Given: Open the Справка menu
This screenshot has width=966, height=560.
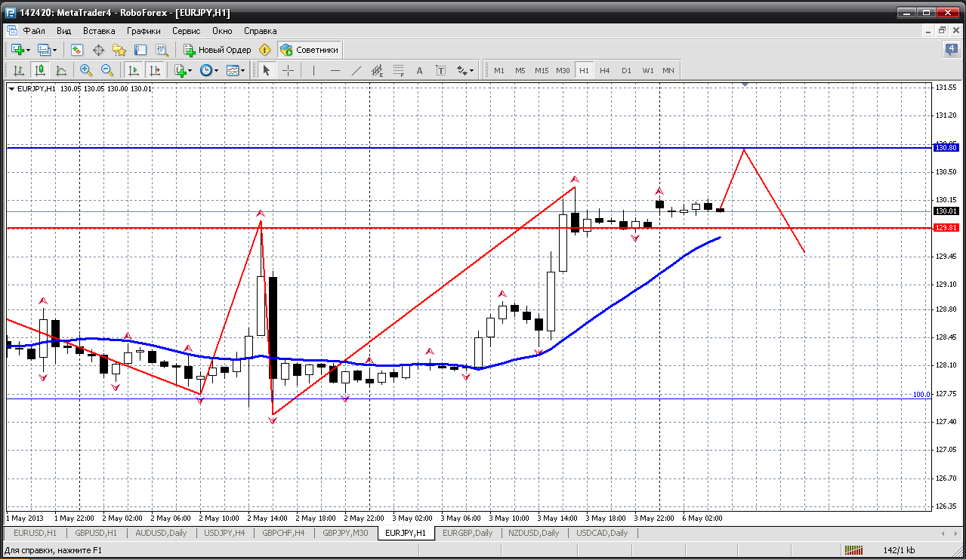Looking at the screenshot, I should pyautogui.click(x=261, y=31).
